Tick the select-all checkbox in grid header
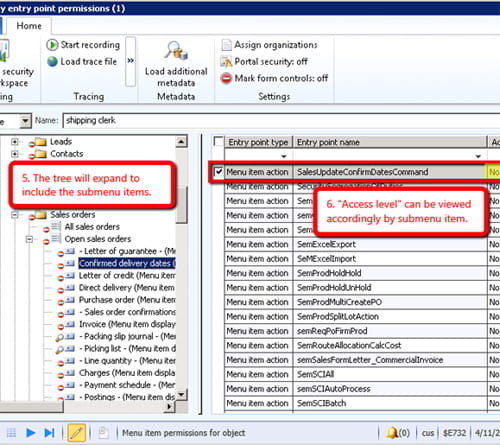Screen dimensions: 500x445 tap(218, 142)
